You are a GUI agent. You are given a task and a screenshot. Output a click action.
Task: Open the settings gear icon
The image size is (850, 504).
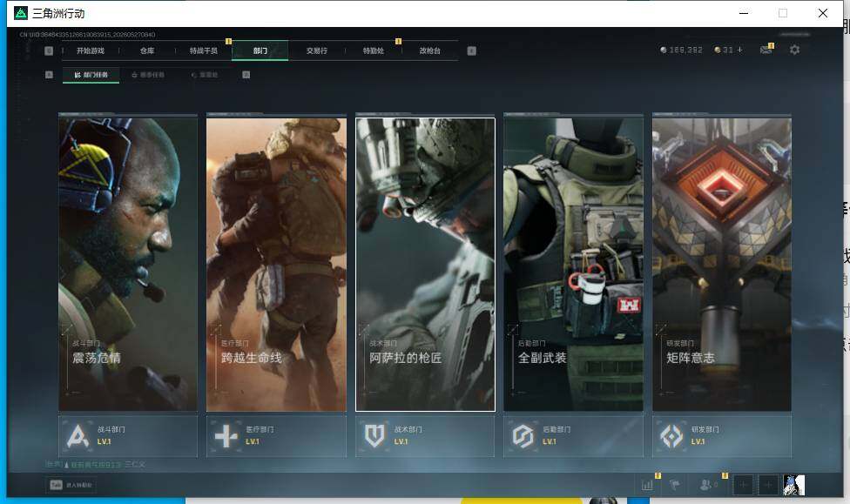coord(795,50)
